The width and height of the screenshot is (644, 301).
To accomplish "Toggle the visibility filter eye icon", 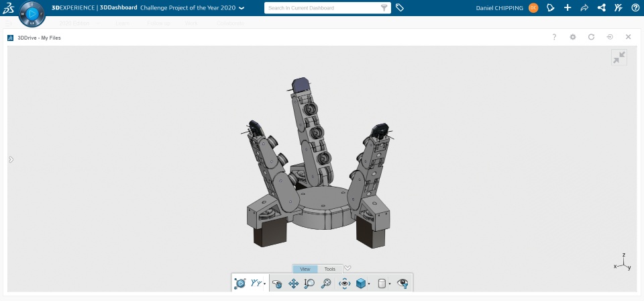I will (402, 284).
